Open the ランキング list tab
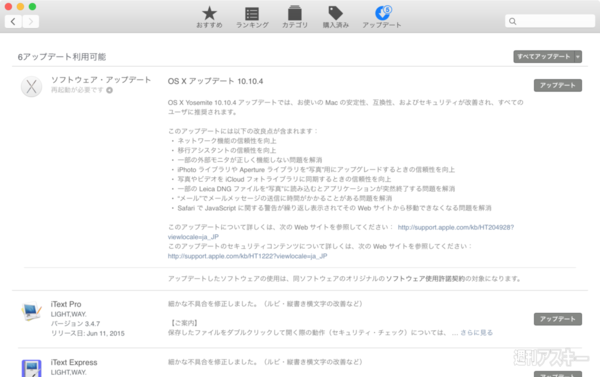Image resolution: width=600 pixels, height=377 pixels. tap(252, 18)
